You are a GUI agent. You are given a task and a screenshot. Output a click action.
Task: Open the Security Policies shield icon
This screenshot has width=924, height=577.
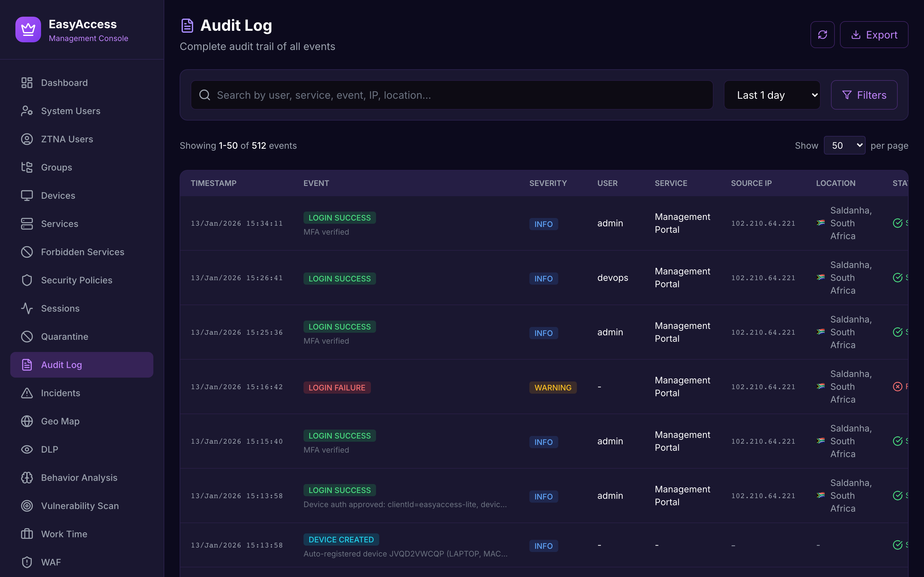26,280
